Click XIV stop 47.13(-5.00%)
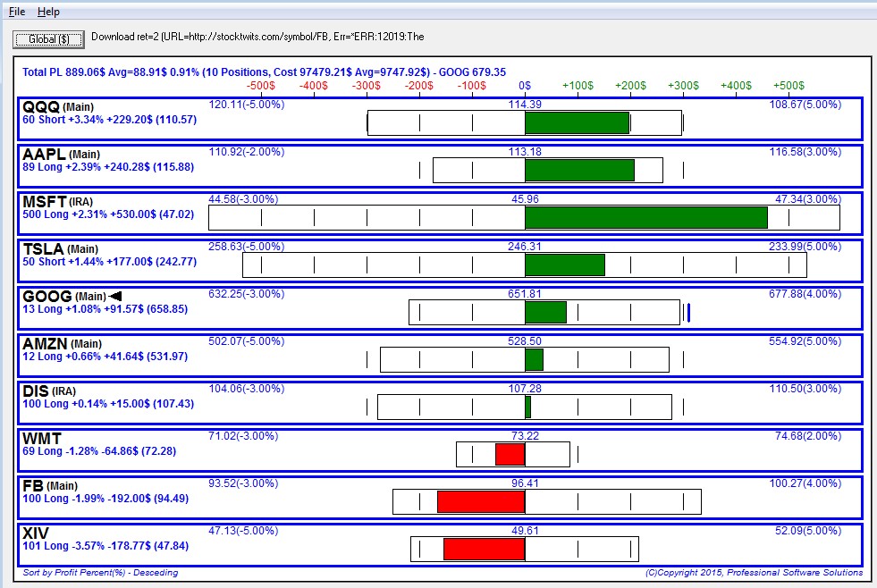 (x=243, y=531)
